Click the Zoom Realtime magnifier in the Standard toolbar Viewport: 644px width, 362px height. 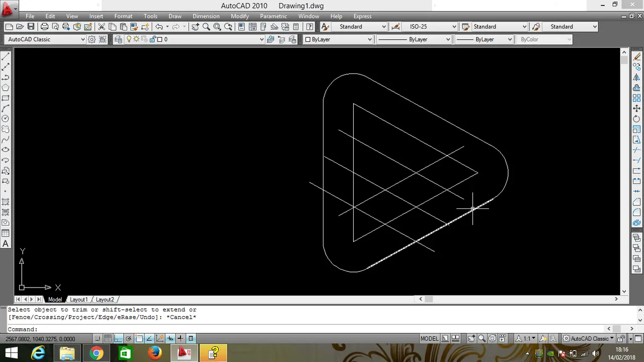[x=206, y=27]
